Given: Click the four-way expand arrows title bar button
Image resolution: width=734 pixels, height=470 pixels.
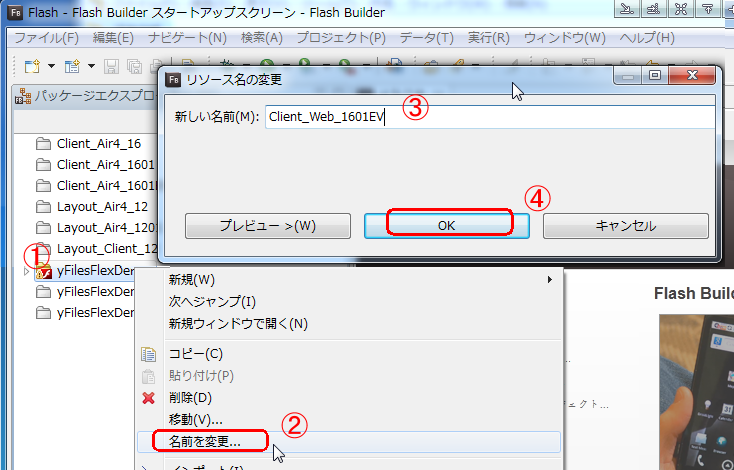Looking at the screenshot, I should (x=681, y=8).
